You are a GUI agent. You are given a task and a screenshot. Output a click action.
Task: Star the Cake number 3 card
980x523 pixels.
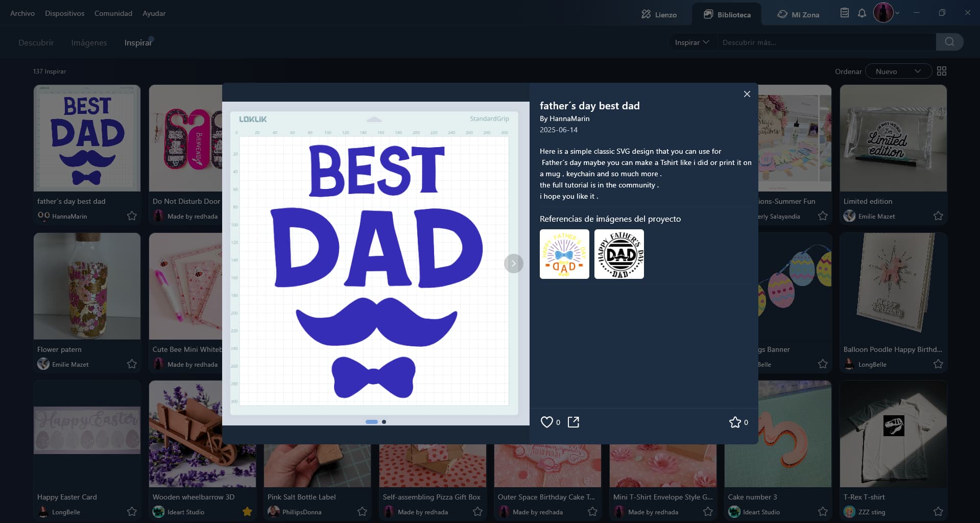[823, 511]
